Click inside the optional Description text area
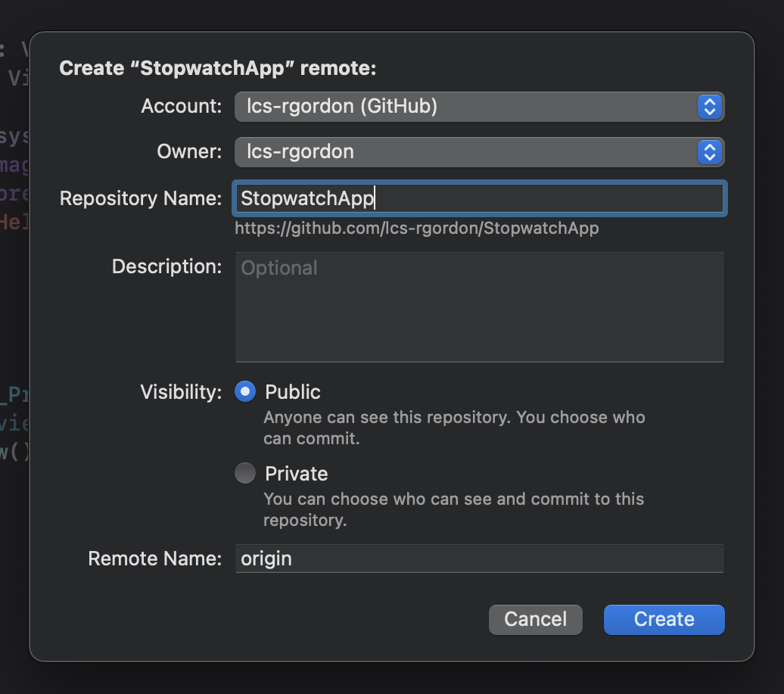Screen dimensions: 784x694 [480, 307]
